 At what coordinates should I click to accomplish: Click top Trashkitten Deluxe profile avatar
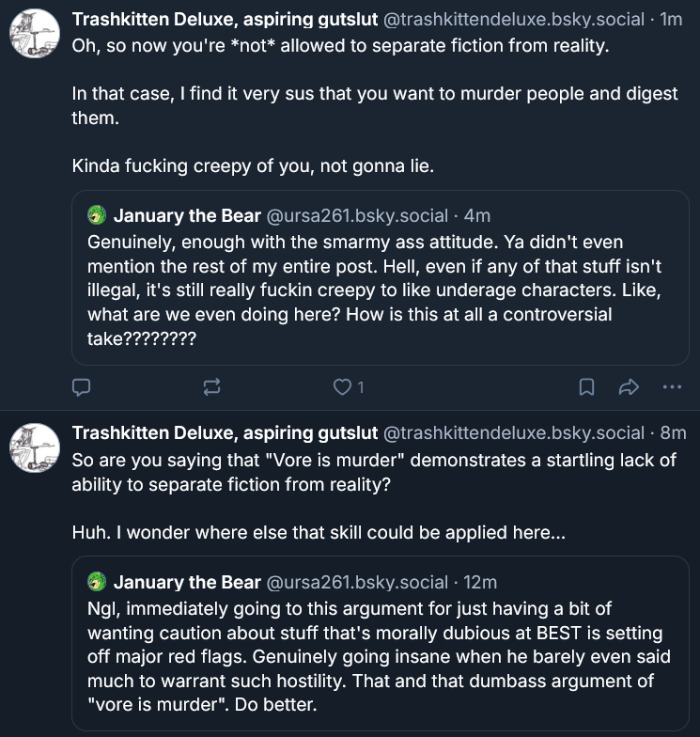[x=36, y=36]
